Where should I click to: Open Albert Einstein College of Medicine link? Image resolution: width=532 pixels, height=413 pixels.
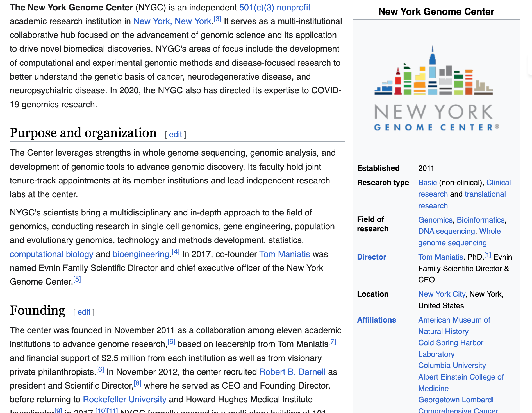point(461,383)
